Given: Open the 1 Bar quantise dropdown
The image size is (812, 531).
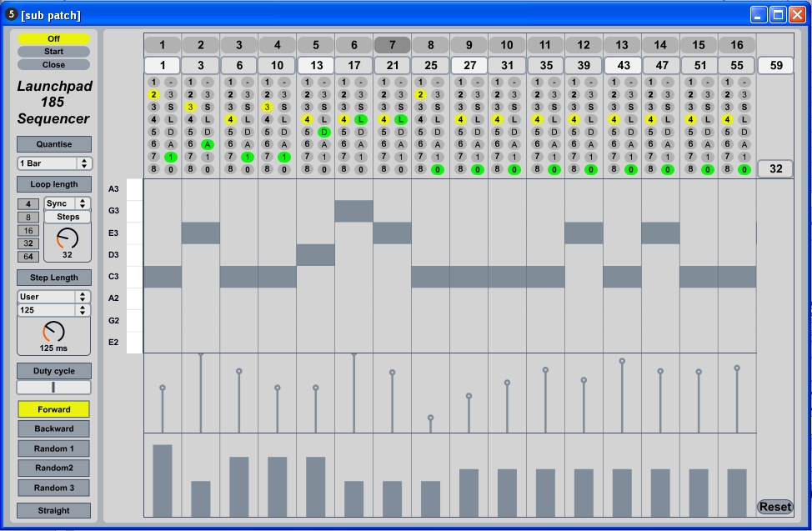Looking at the screenshot, I should 54,163.
